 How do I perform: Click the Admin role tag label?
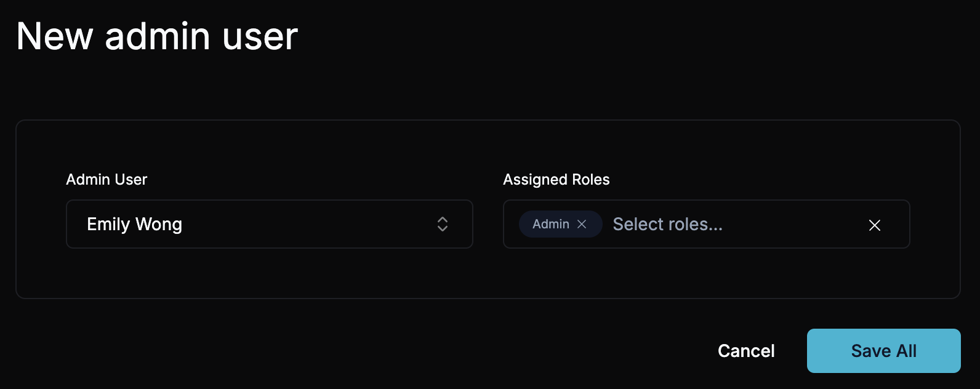tap(550, 224)
